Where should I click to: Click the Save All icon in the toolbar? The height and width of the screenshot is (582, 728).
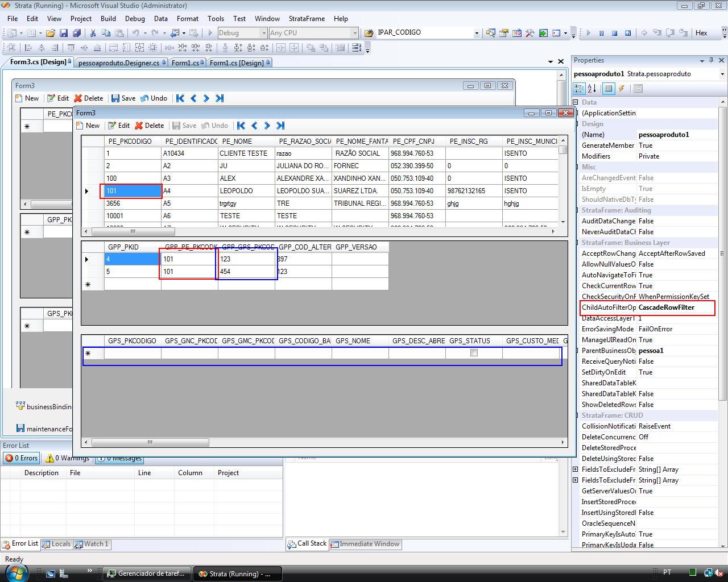(76, 33)
